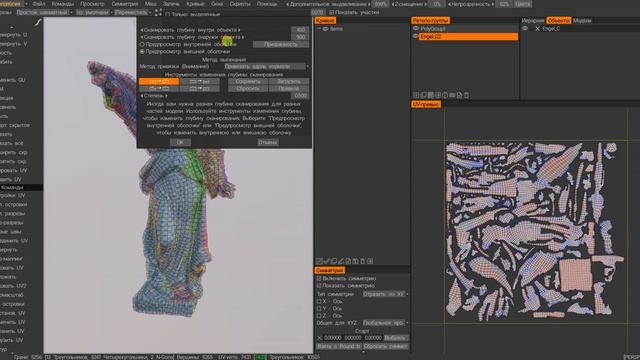Select the Engel_C2 retopo group row
The height and width of the screenshot is (360, 640).
point(469,37)
